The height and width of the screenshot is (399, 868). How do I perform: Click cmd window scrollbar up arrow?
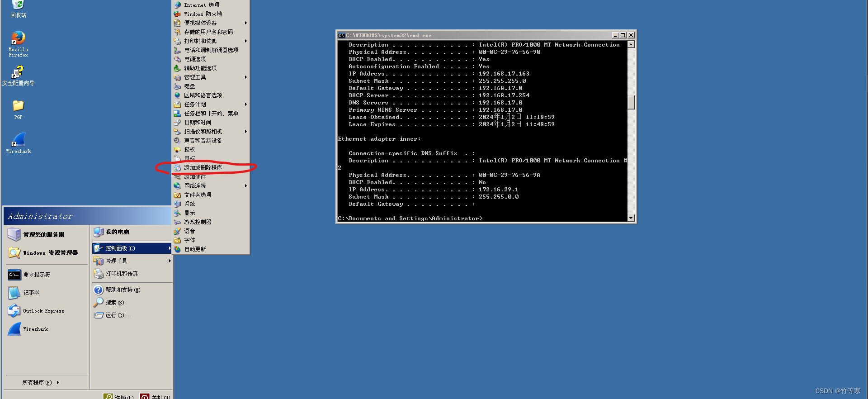[x=631, y=44]
